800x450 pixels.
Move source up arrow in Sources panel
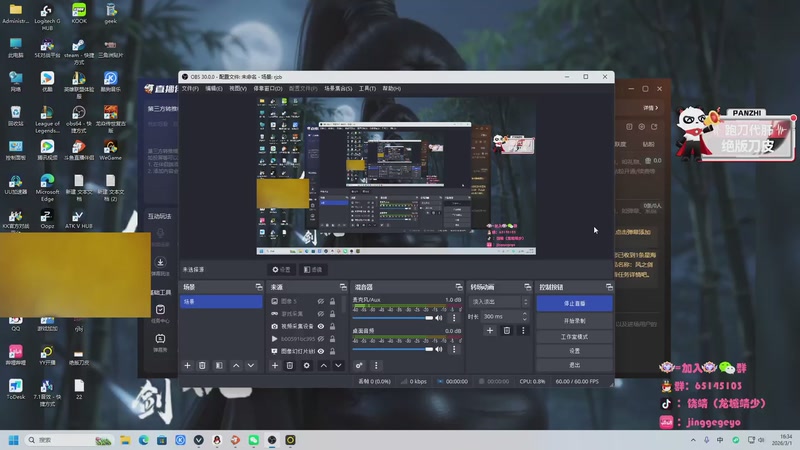pos(323,365)
